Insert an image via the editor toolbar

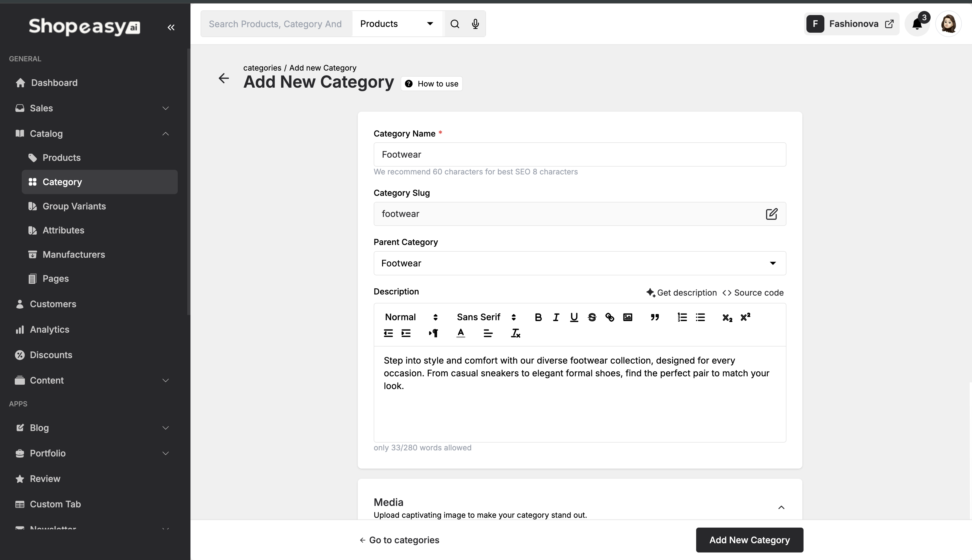pyautogui.click(x=628, y=317)
